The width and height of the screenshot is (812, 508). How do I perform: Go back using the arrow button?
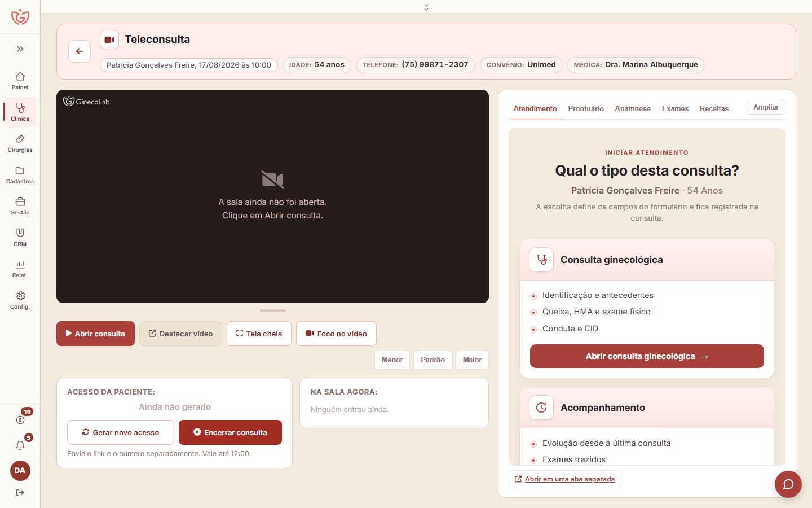[80, 51]
